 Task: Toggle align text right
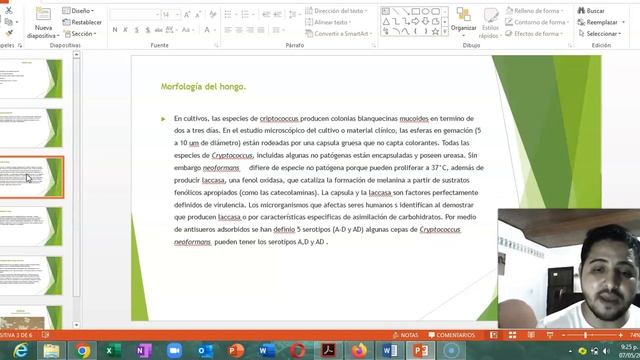point(250,30)
